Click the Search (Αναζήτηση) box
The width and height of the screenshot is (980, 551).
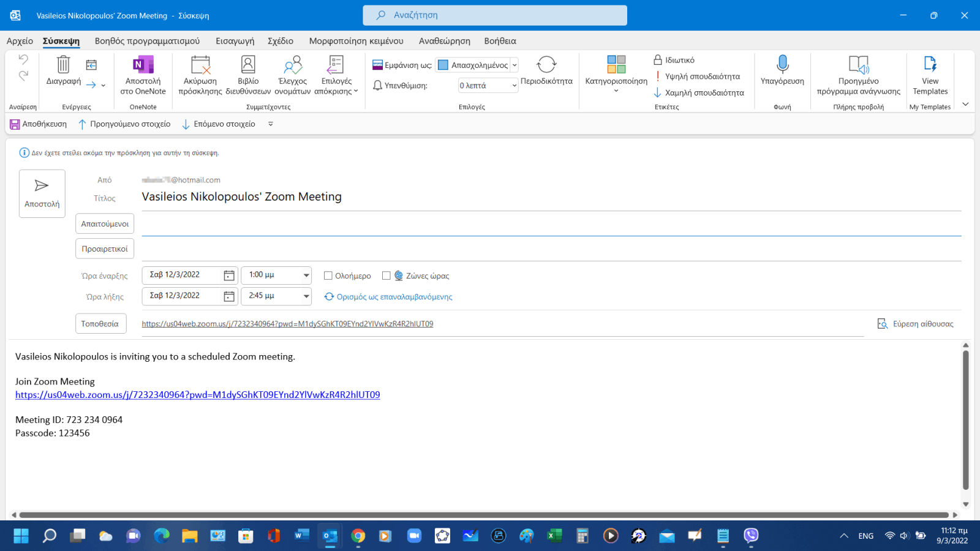click(x=495, y=15)
